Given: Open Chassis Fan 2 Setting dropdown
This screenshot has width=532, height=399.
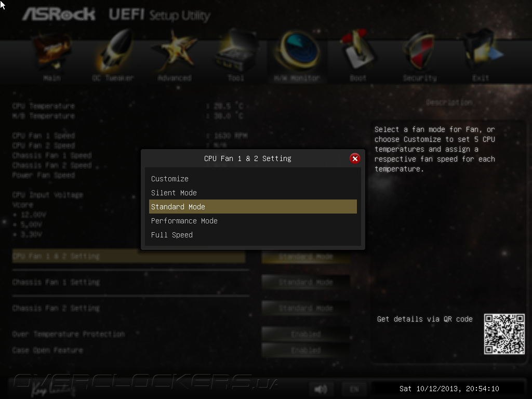Looking at the screenshot, I should click(x=305, y=308).
